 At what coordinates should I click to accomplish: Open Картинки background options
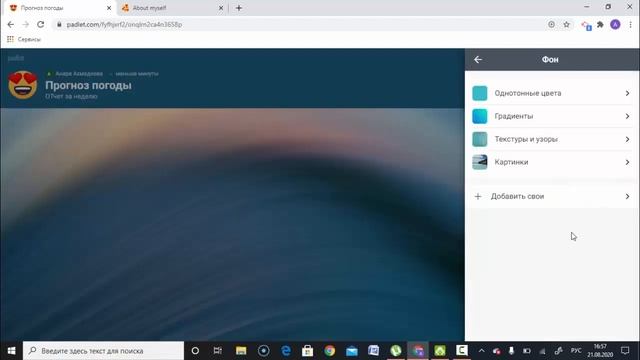click(x=552, y=162)
